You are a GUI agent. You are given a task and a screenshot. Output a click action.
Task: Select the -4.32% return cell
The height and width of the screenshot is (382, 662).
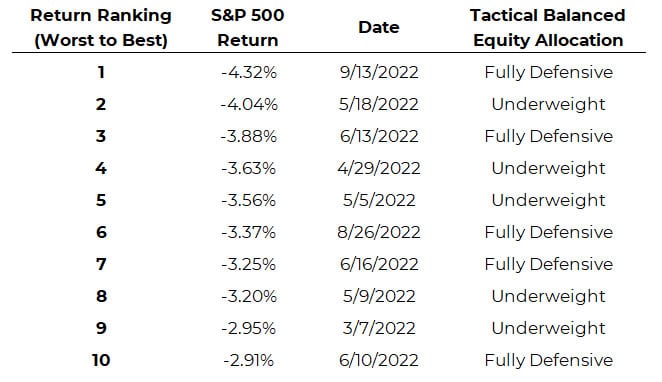[249, 72]
